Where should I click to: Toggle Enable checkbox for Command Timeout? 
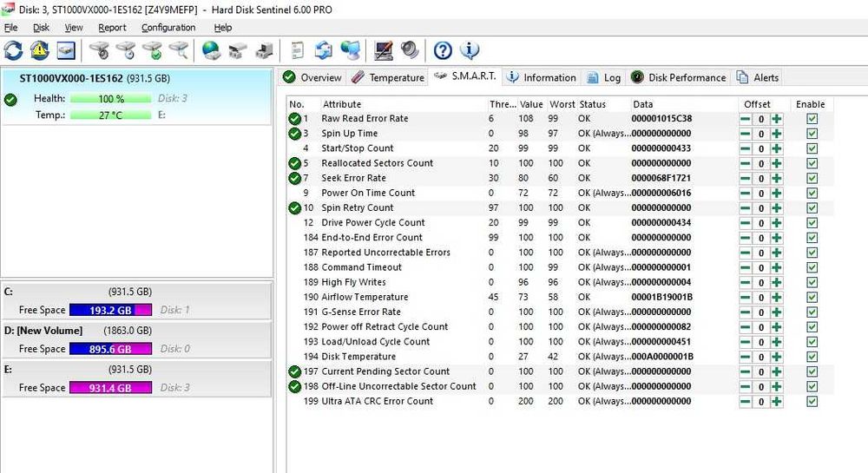click(812, 268)
